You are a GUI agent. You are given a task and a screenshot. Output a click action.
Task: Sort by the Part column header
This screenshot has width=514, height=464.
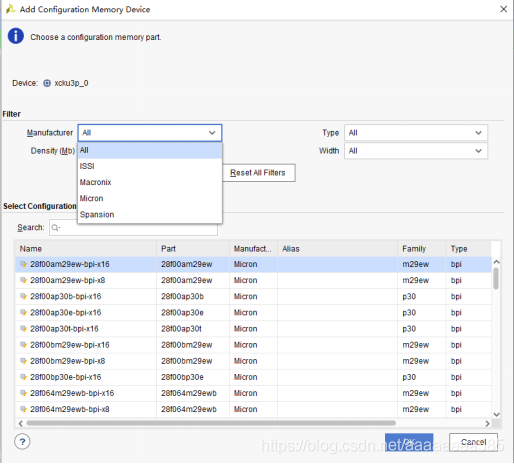[193, 249]
